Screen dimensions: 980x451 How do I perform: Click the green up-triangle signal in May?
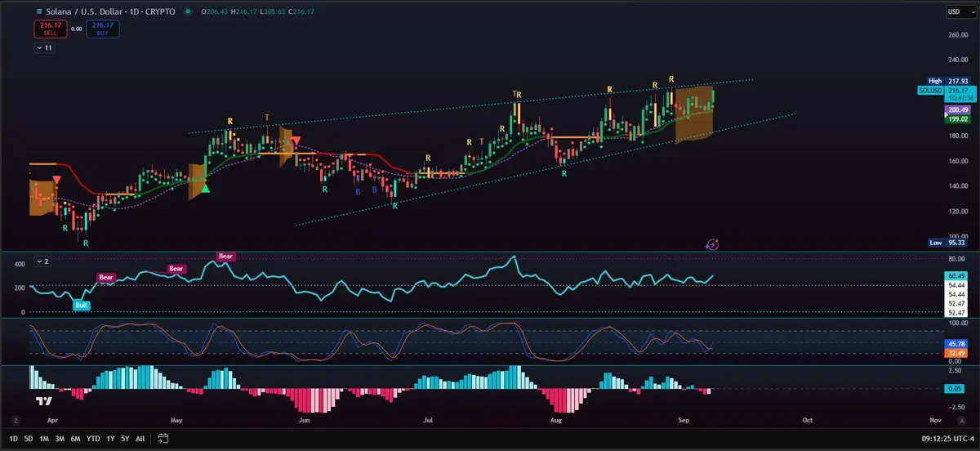pos(206,189)
